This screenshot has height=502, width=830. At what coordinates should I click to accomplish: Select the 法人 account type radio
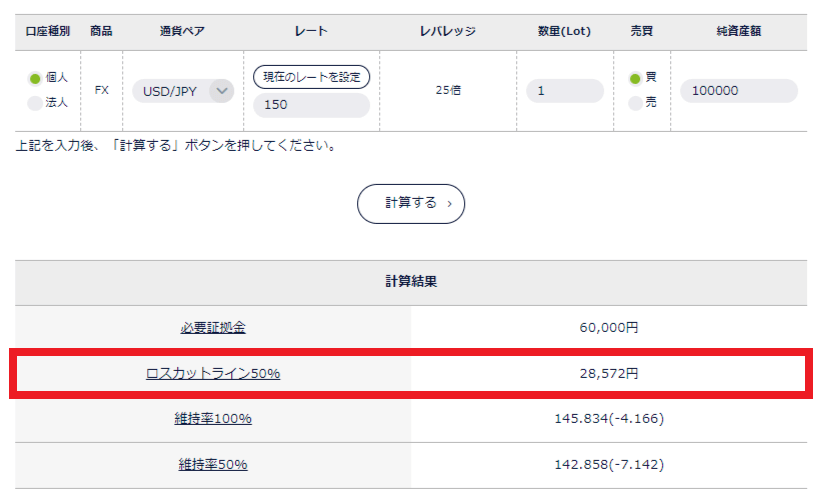click(x=35, y=102)
